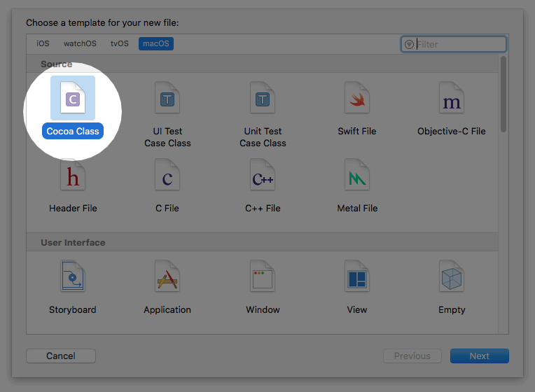535x392 pixels.
Task: Click the Next button
Action: [479, 356]
